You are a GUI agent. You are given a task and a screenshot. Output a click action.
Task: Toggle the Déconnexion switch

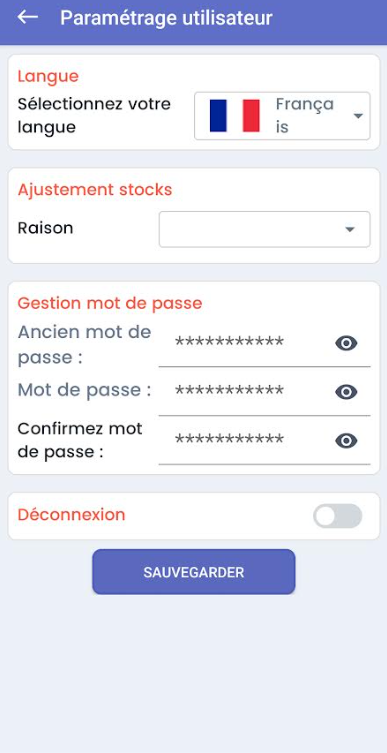338,516
